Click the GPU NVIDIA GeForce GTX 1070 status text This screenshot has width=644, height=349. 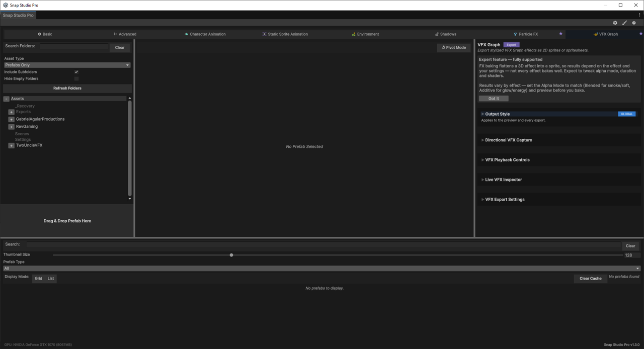click(x=38, y=344)
